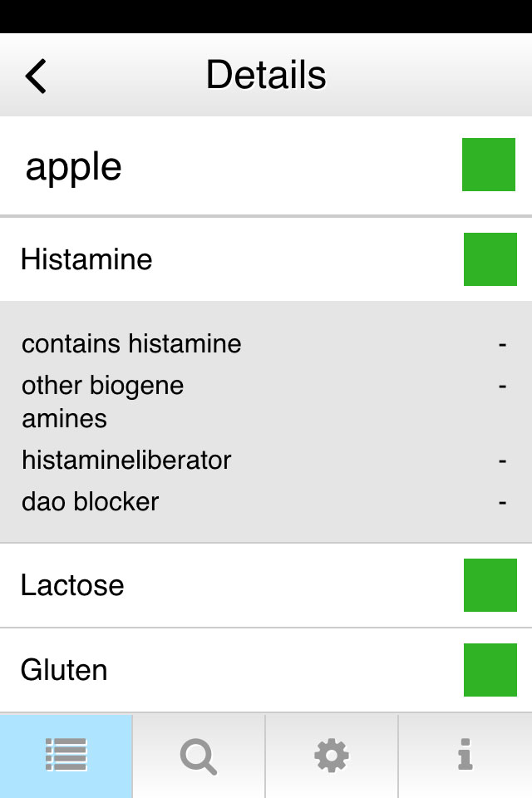The width and height of the screenshot is (532, 798).
Task: Expand the Gluten row
Action: (x=266, y=670)
